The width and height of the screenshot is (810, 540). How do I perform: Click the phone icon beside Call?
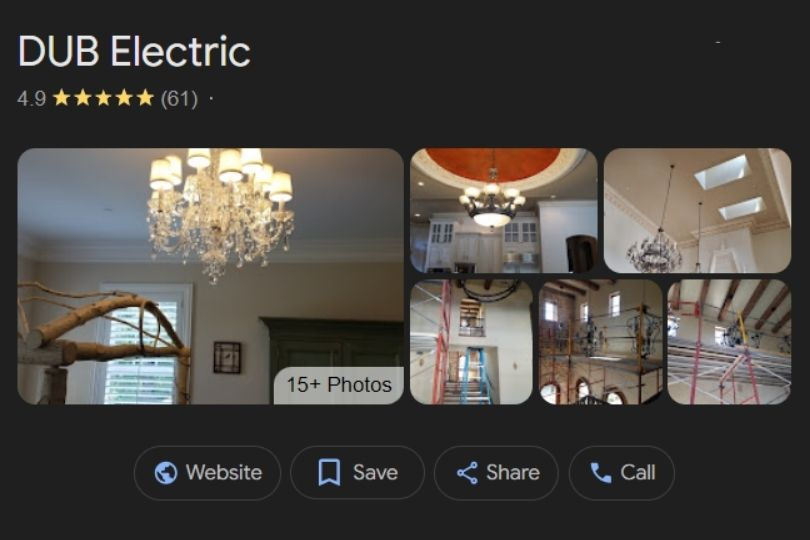(601, 472)
